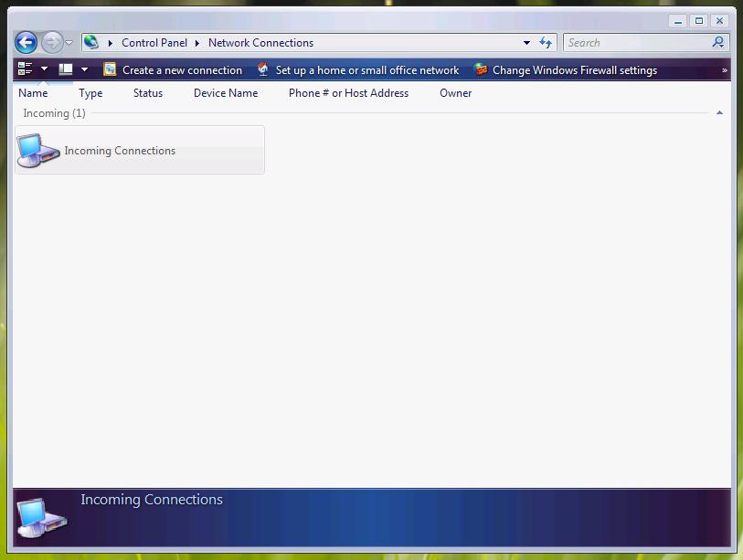743x560 pixels.
Task: Click the Windows Firewall icon
Action: (481, 69)
